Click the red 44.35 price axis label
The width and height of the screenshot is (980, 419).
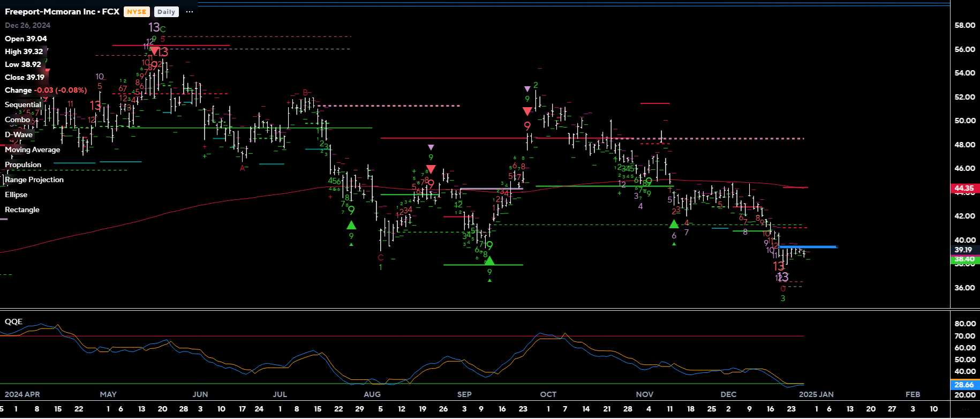click(964, 188)
